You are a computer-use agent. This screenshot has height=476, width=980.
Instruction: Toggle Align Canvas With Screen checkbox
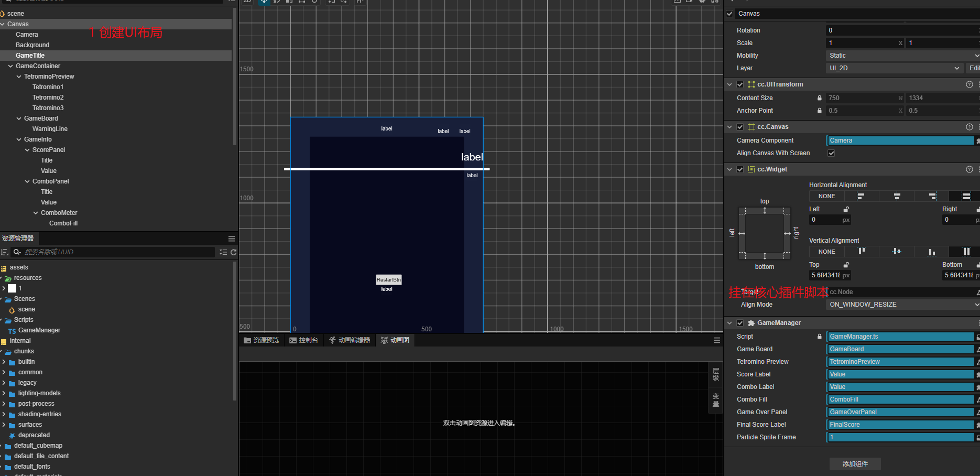tap(831, 153)
